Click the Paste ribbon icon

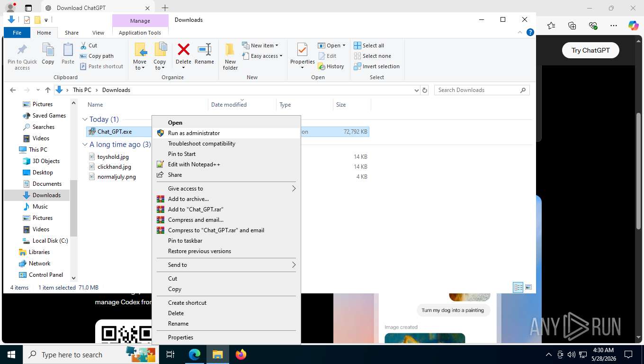[x=68, y=54]
